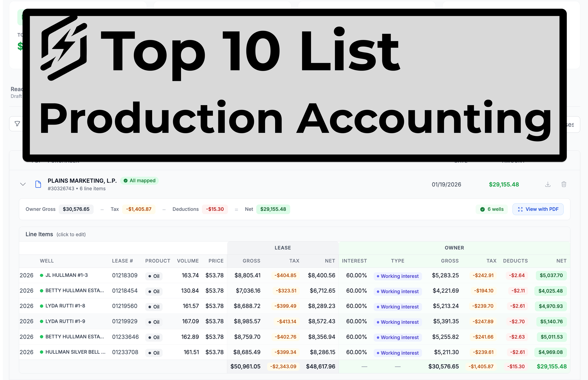
Task: Click the 6 wells badge
Action: (492, 209)
